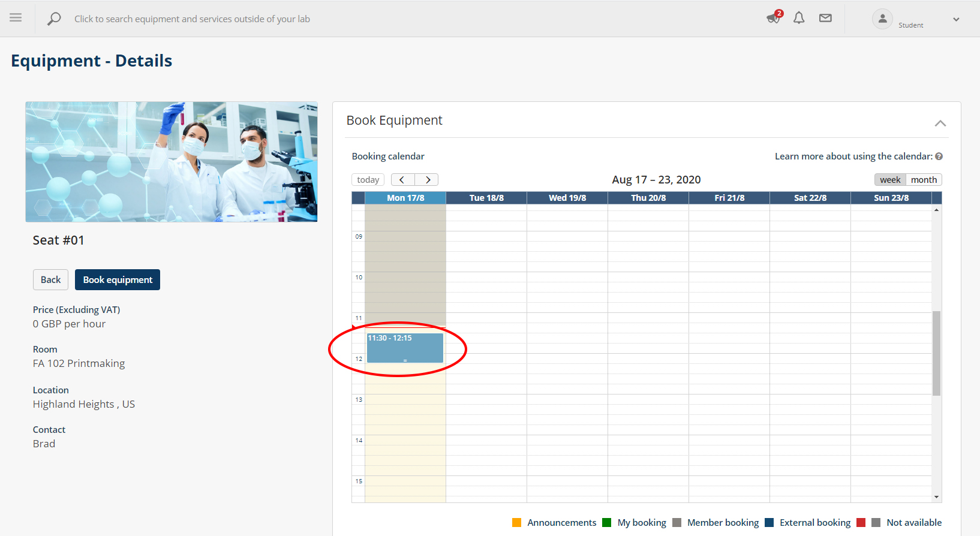This screenshot has width=980, height=536.
Task: Click the Learn more about using the calendar text
Action: [853, 156]
